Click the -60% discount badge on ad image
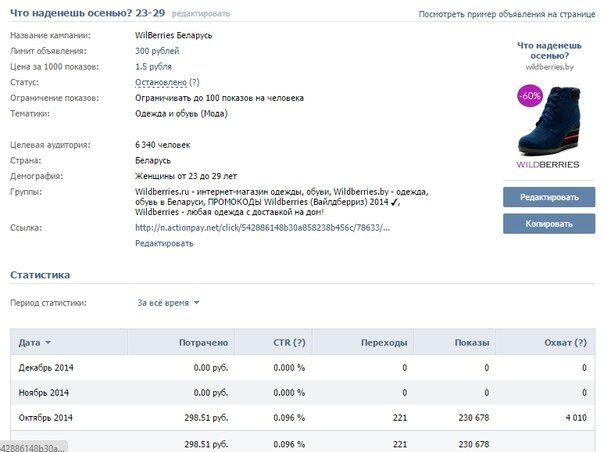 pyautogui.click(x=530, y=96)
